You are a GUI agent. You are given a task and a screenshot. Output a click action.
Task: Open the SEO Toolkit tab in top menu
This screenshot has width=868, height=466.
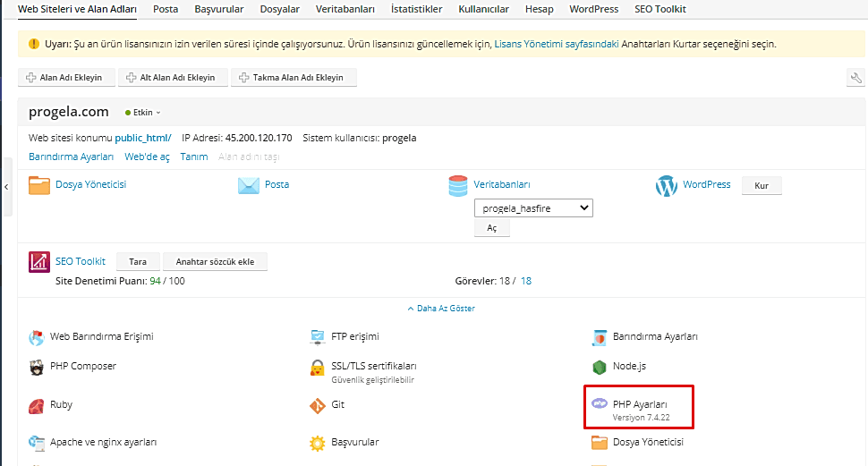[660, 9]
